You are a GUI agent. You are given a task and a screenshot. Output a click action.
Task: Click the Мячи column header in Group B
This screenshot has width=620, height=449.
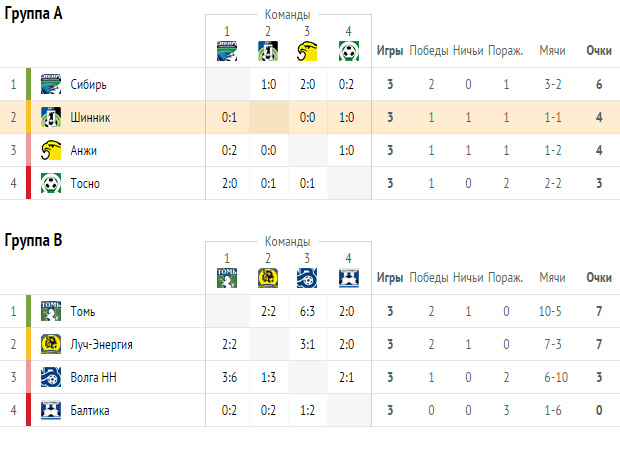coord(552,277)
